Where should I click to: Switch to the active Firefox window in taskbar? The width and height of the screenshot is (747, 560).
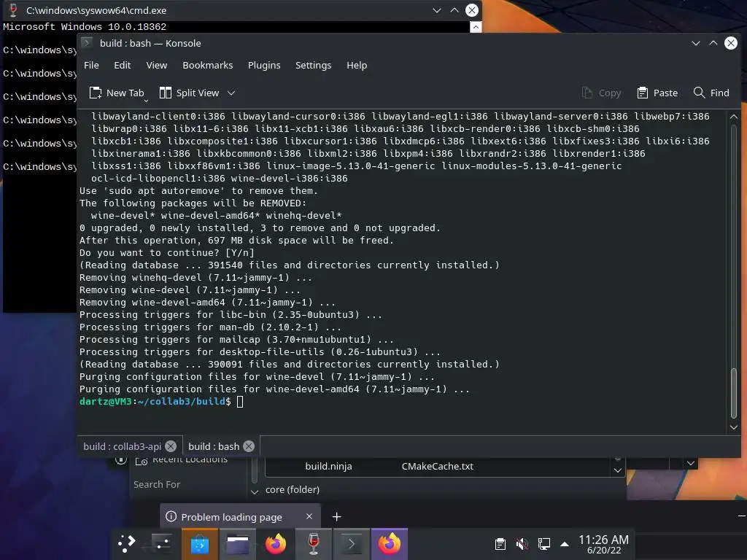pyautogui.click(x=390, y=543)
